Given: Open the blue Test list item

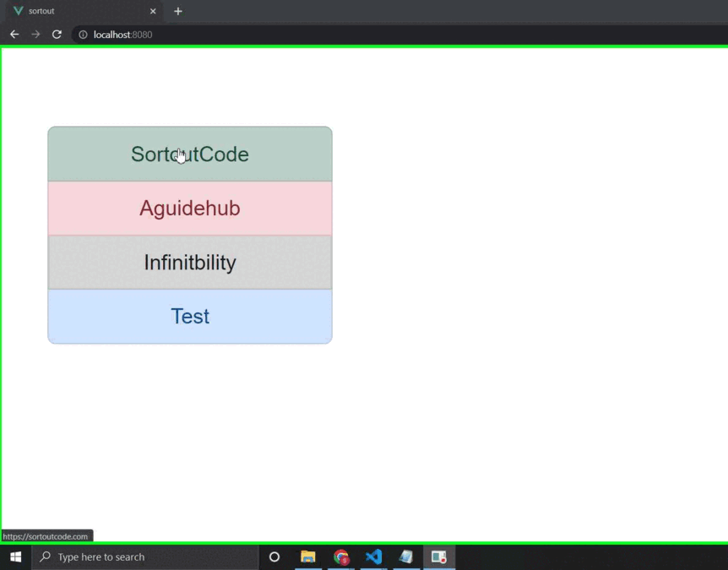Looking at the screenshot, I should coord(190,317).
